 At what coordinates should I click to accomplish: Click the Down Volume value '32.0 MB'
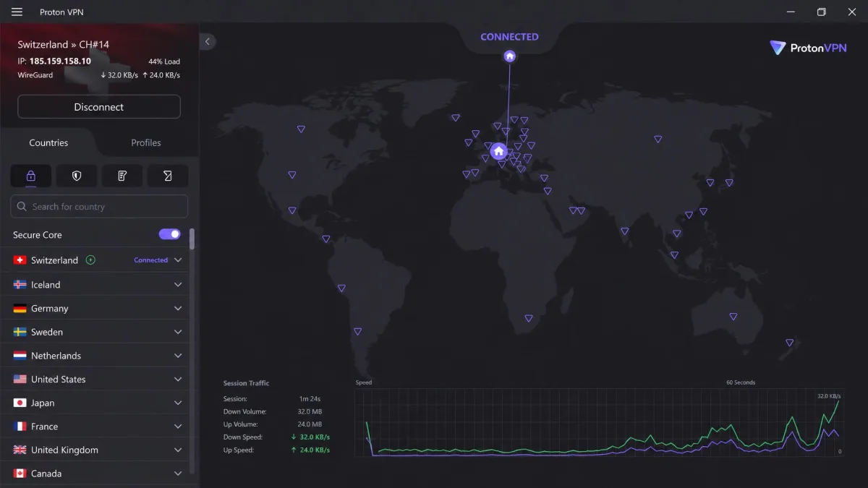click(x=310, y=412)
